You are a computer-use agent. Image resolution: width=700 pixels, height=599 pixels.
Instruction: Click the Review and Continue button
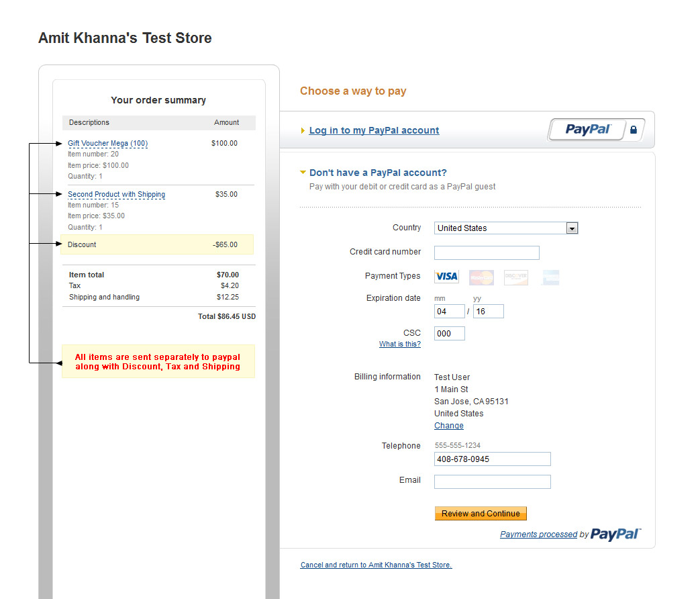click(481, 513)
